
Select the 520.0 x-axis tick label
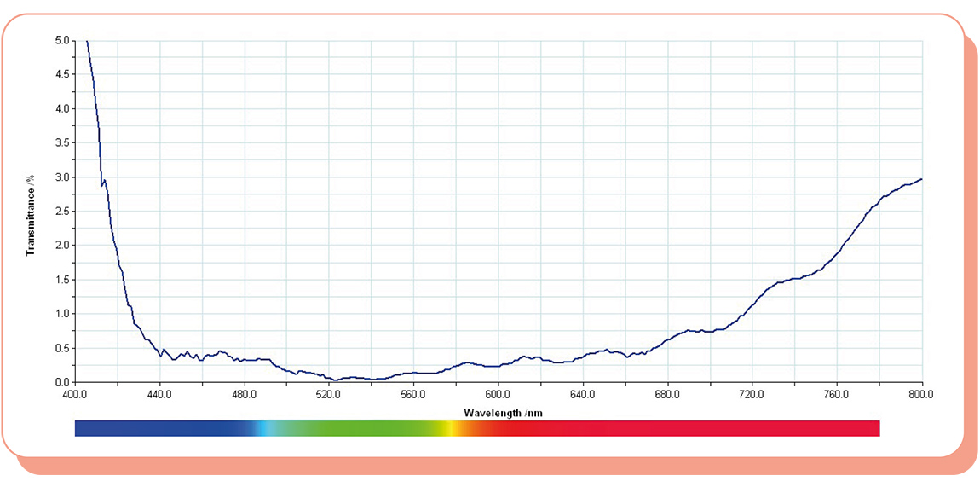329,395
